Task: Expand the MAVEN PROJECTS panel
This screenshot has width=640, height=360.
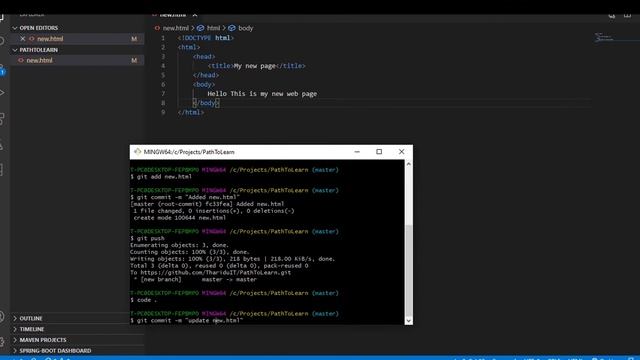Action: 42,340
